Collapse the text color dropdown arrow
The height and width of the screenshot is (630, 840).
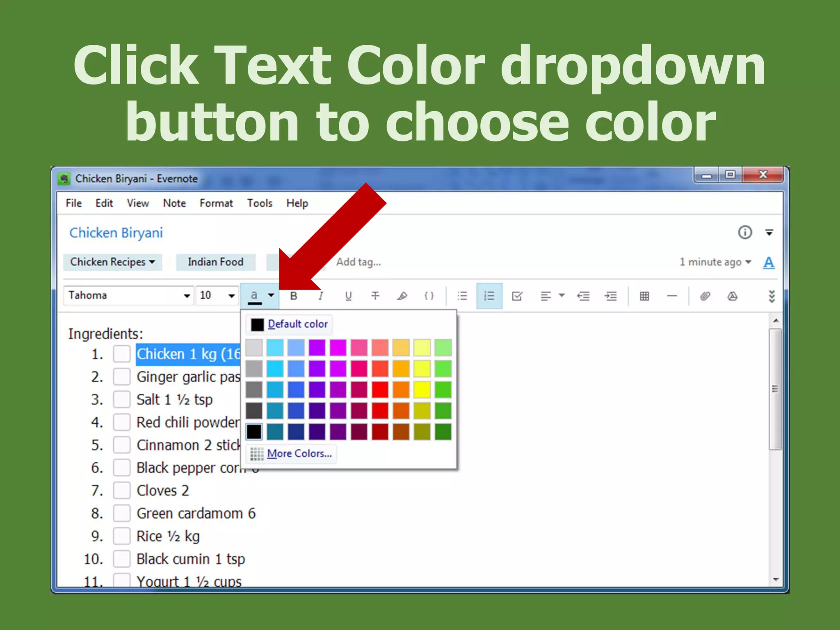point(271,295)
